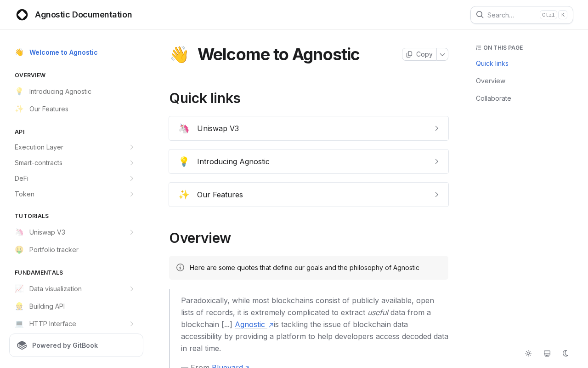Click the external link arrow after Agnostic
Viewport: 588px width, 368px height.
pyautogui.click(x=271, y=325)
